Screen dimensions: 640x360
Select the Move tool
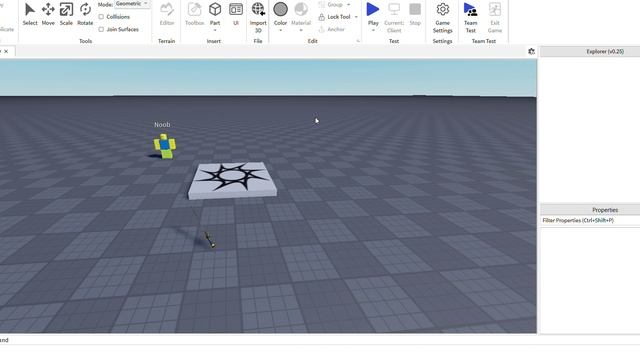[x=48, y=14]
